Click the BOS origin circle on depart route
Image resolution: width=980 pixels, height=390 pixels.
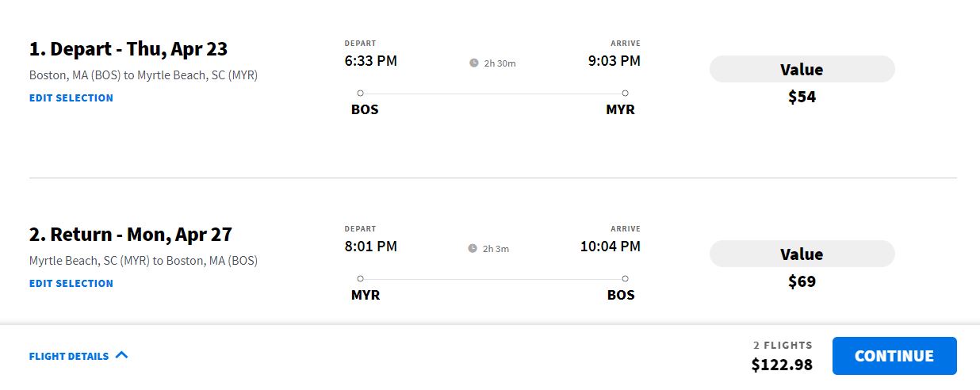click(360, 94)
